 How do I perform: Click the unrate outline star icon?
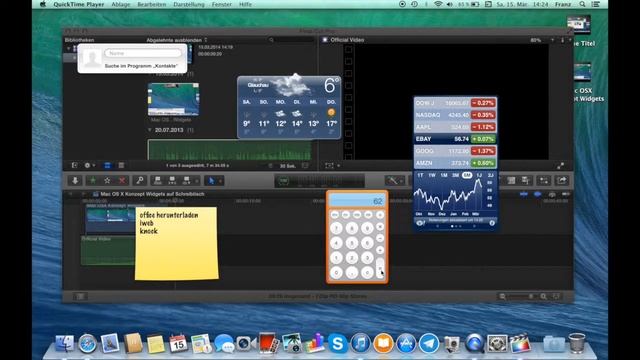click(107, 180)
